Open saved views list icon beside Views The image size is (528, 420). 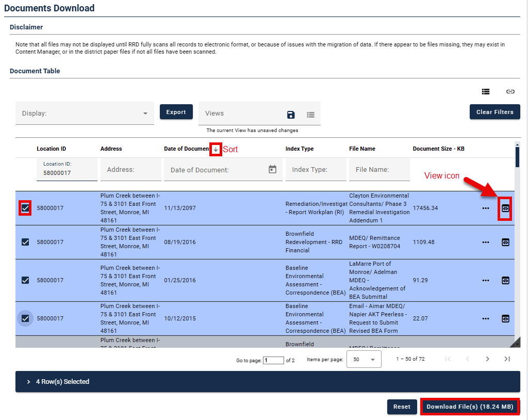(310, 115)
